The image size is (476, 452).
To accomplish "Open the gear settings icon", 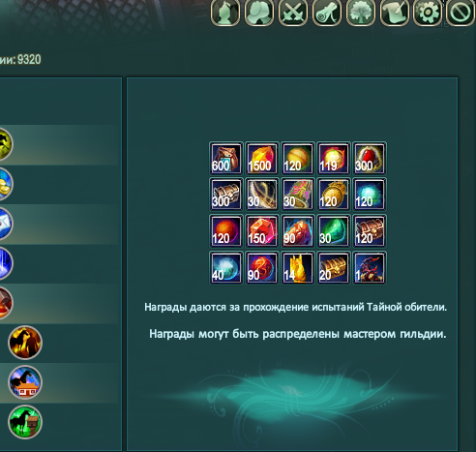I will click(428, 13).
